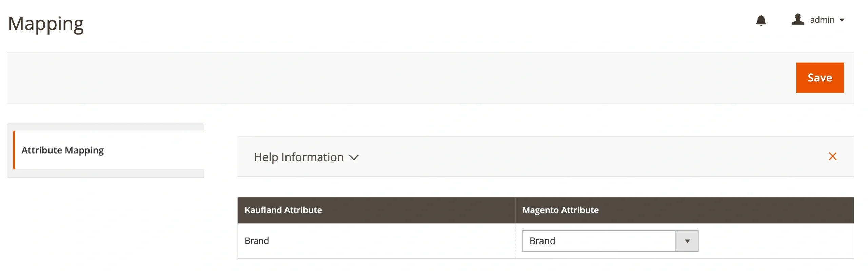Click the bell to check admin alerts
868x274 pixels.
point(762,21)
